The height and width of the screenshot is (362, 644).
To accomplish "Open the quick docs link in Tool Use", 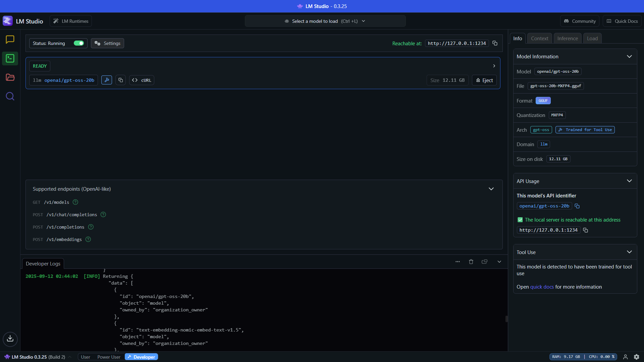I will click(542, 287).
